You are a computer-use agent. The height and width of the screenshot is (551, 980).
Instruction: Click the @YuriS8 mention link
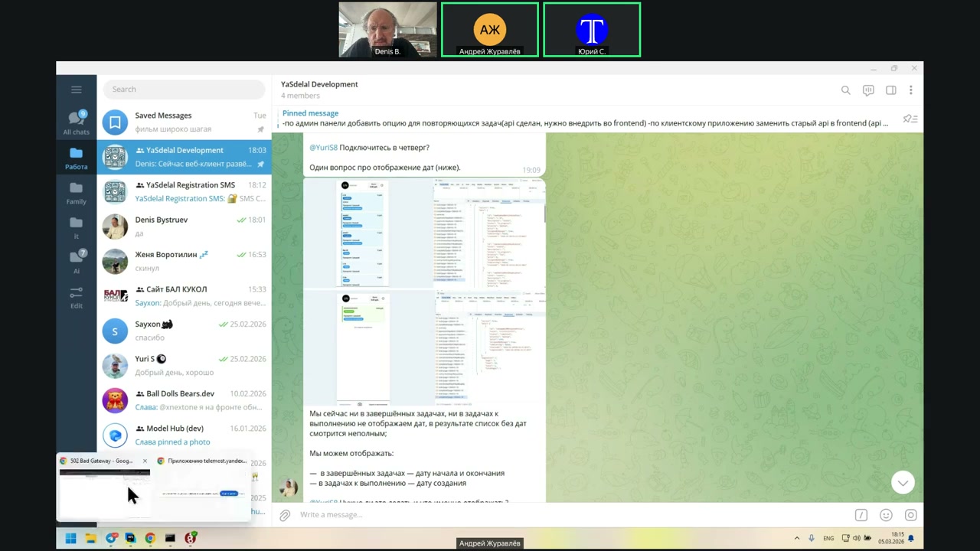323,147
